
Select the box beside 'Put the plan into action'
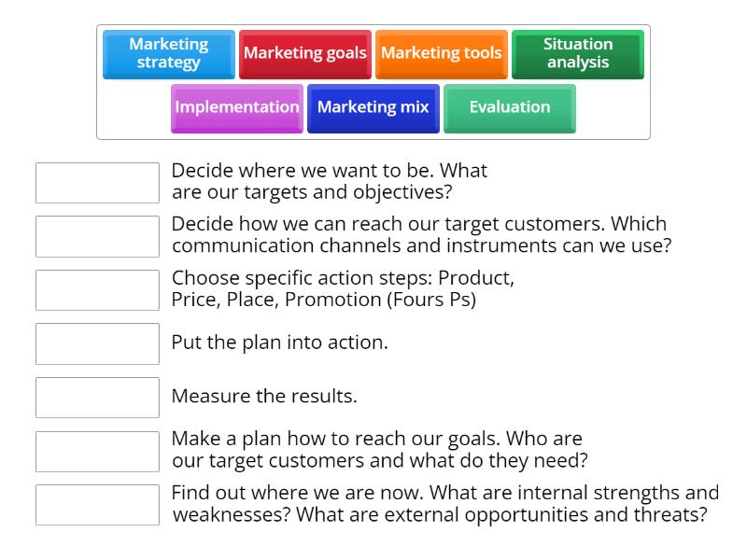pyautogui.click(x=97, y=343)
